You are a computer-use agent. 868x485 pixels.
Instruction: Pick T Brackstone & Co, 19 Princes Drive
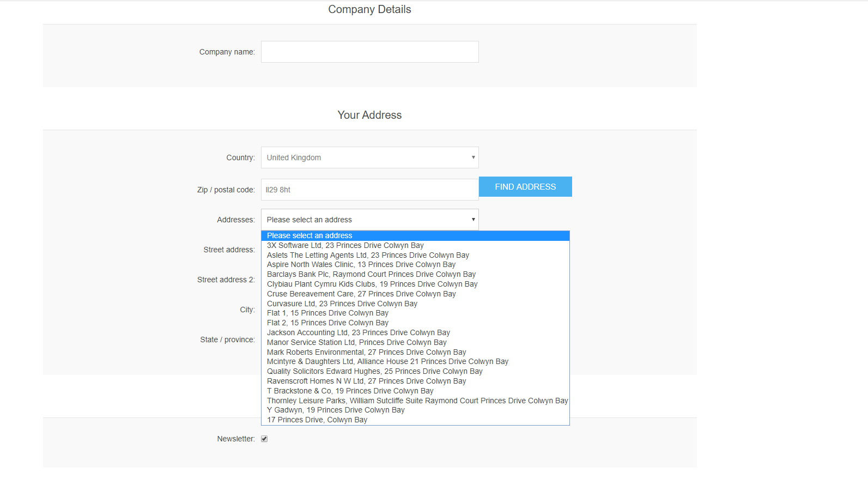click(x=415, y=391)
